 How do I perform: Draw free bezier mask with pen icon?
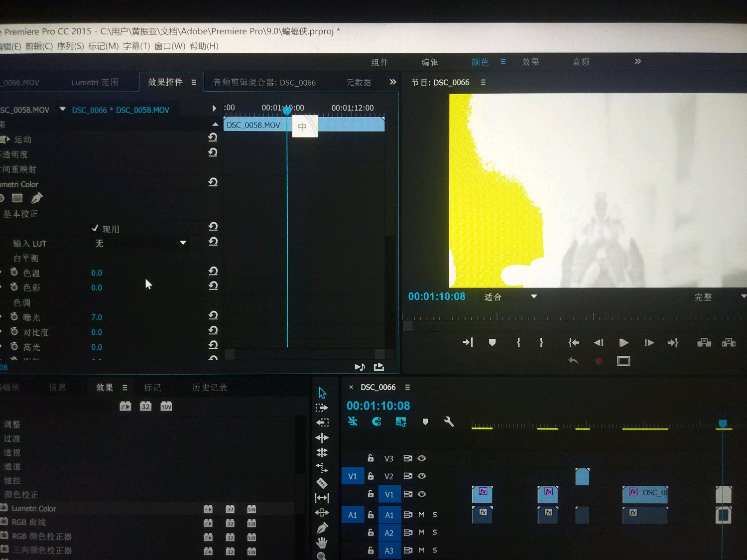pyautogui.click(x=36, y=198)
